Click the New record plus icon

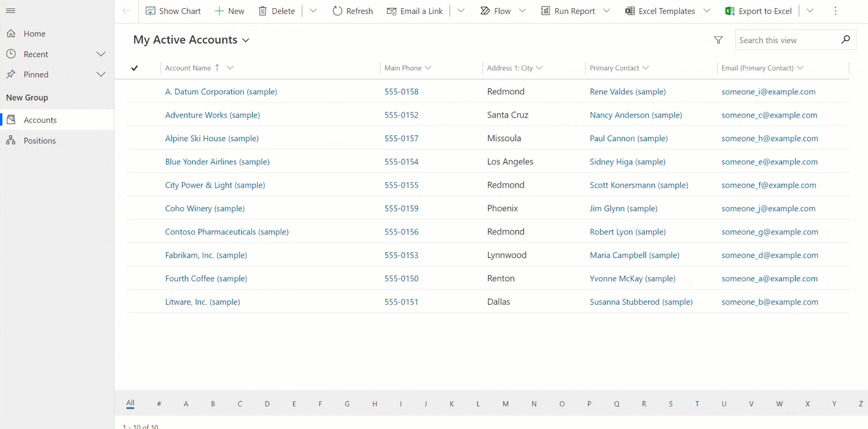click(x=219, y=10)
